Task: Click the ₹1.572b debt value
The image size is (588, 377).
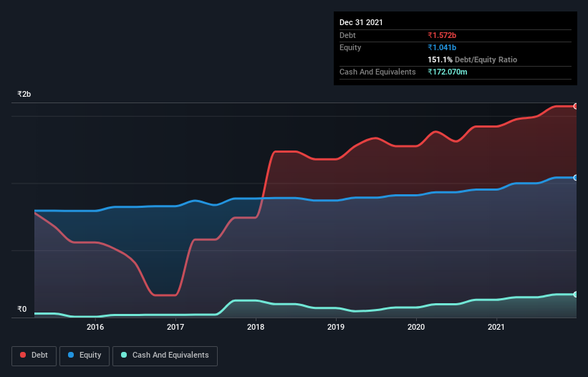Action: [442, 35]
